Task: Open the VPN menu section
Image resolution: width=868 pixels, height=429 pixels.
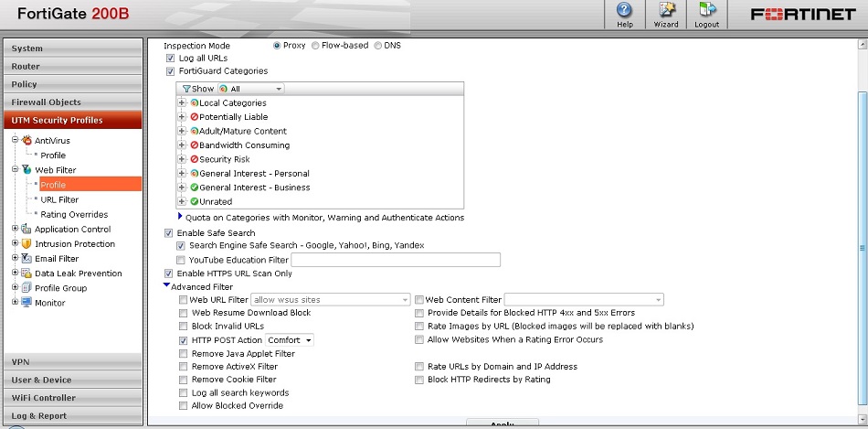Action: point(73,362)
